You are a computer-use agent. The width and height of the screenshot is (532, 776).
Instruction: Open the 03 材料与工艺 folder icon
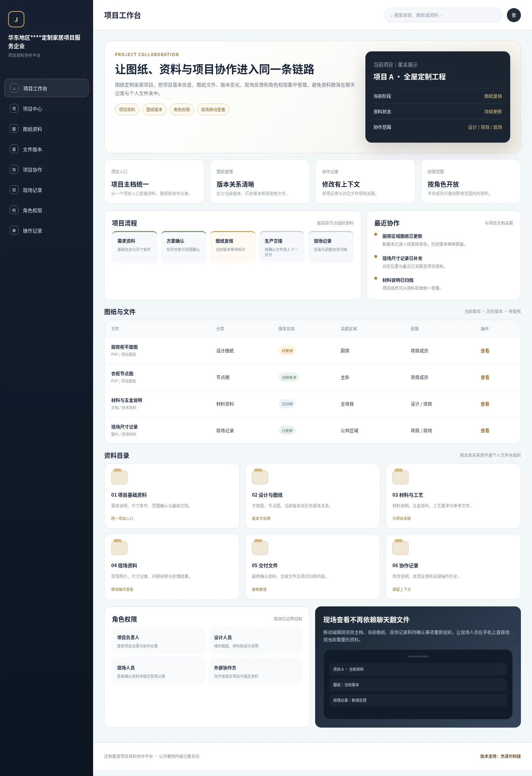(x=400, y=477)
